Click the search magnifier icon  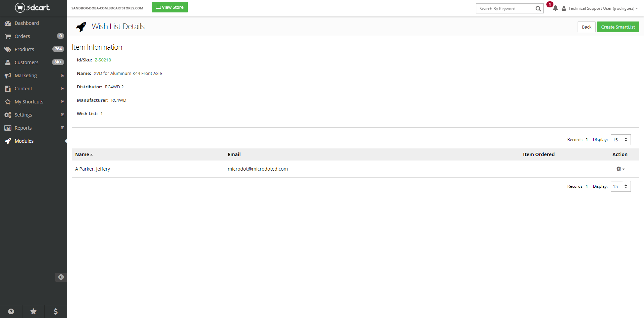tap(538, 9)
